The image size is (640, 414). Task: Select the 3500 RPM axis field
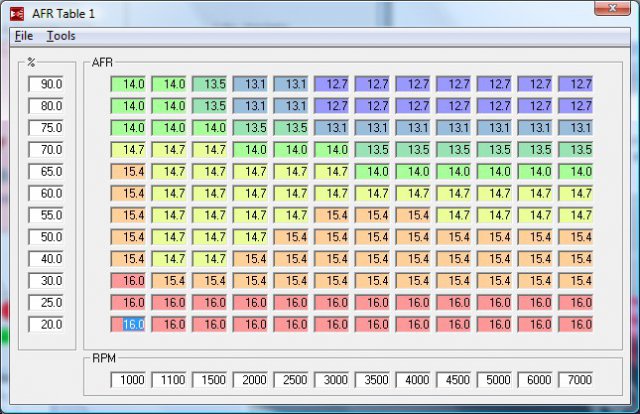click(372, 380)
